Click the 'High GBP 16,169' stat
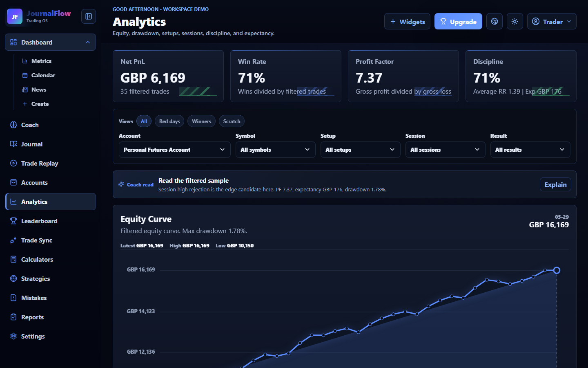This screenshot has height=368, width=588. [189, 246]
